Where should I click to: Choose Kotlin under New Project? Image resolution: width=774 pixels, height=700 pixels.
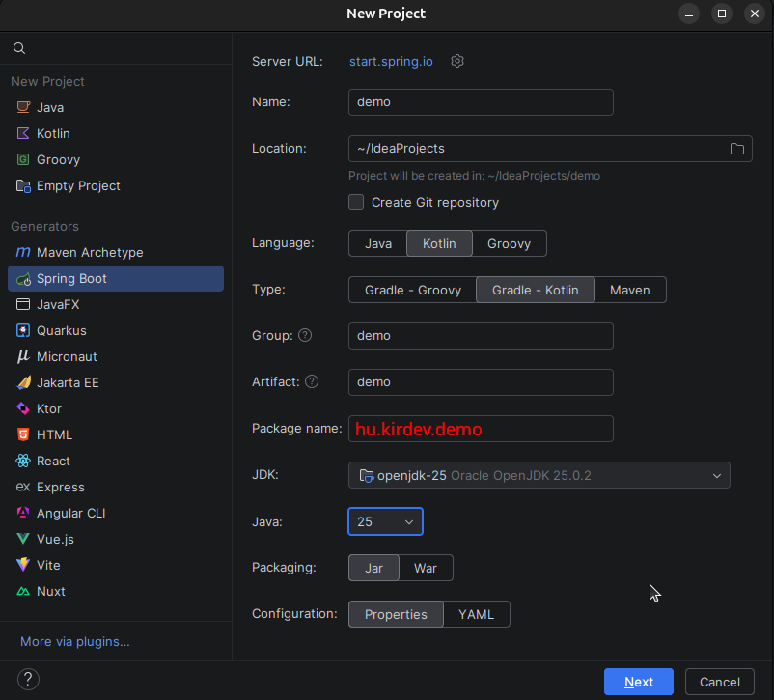[x=53, y=133]
